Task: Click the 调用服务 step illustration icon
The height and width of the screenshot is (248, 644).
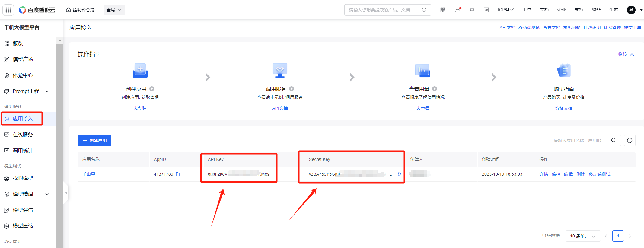Action: tap(280, 70)
